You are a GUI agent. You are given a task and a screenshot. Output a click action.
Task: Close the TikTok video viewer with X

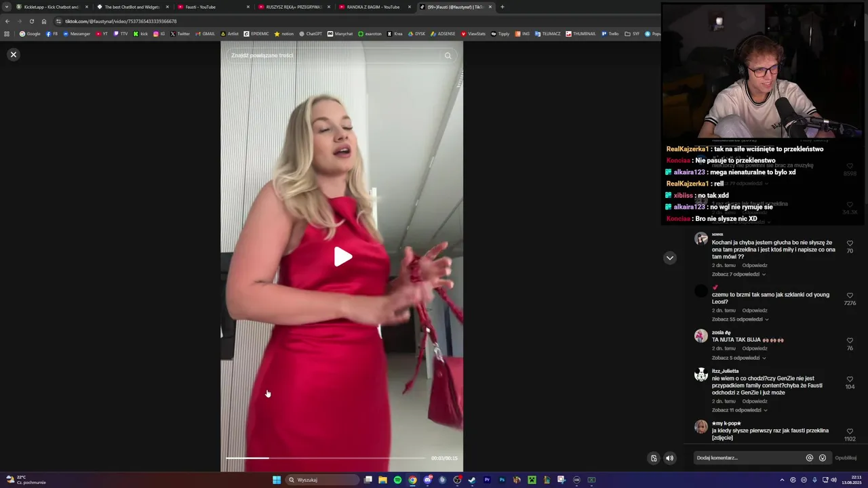(x=13, y=54)
